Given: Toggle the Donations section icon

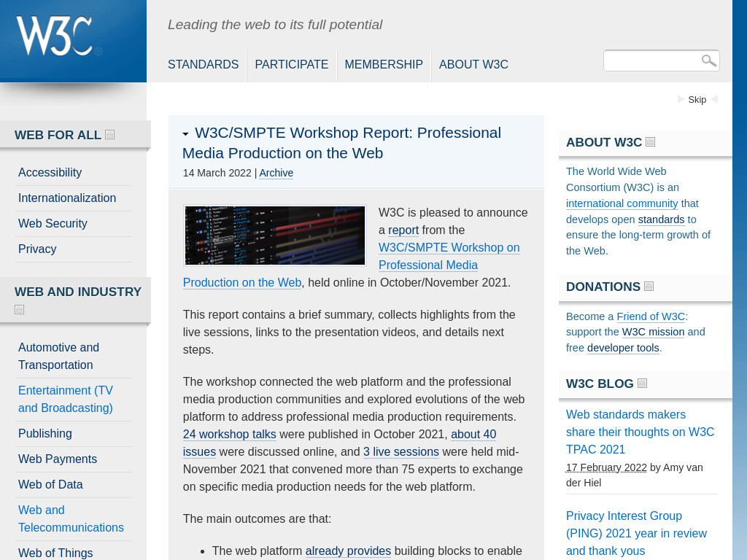Looking at the screenshot, I should click(x=649, y=286).
